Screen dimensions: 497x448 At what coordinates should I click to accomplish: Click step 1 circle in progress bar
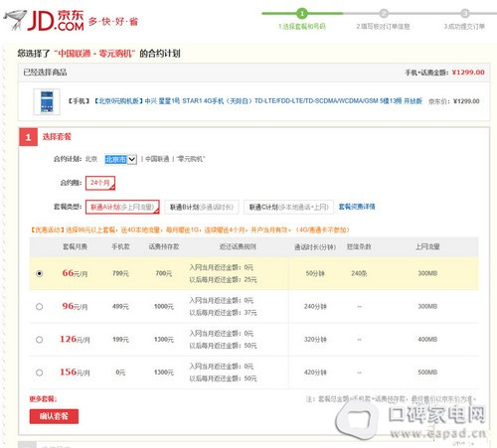[x=302, y=13]
